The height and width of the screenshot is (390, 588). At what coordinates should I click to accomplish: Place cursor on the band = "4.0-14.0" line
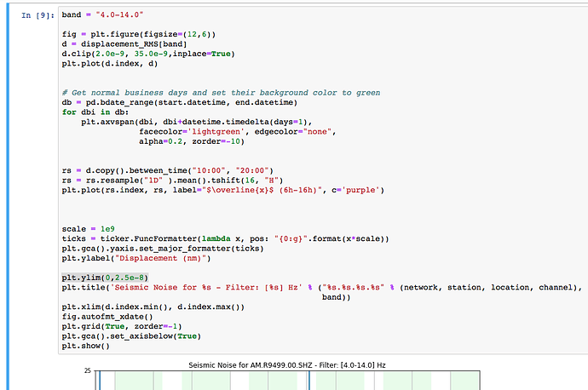tap(103, 14)
